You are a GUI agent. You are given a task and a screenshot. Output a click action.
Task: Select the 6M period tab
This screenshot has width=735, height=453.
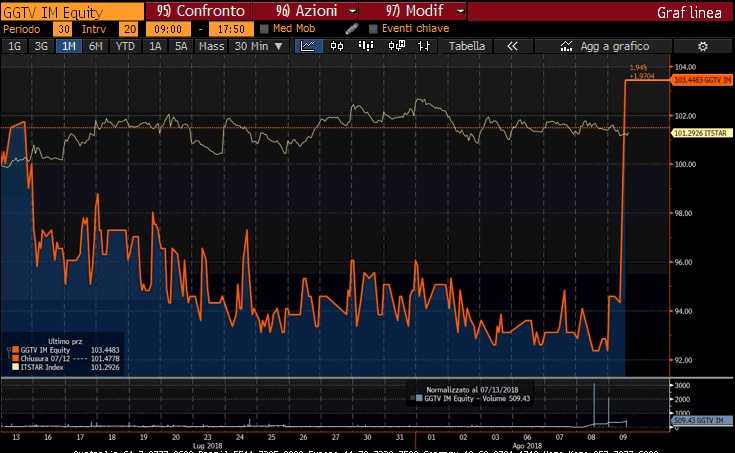(96, 46)
